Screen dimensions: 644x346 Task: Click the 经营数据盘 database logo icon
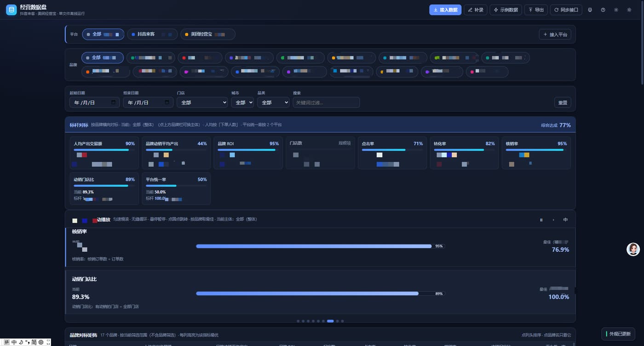pyautogui.click(x=11, y=10)
